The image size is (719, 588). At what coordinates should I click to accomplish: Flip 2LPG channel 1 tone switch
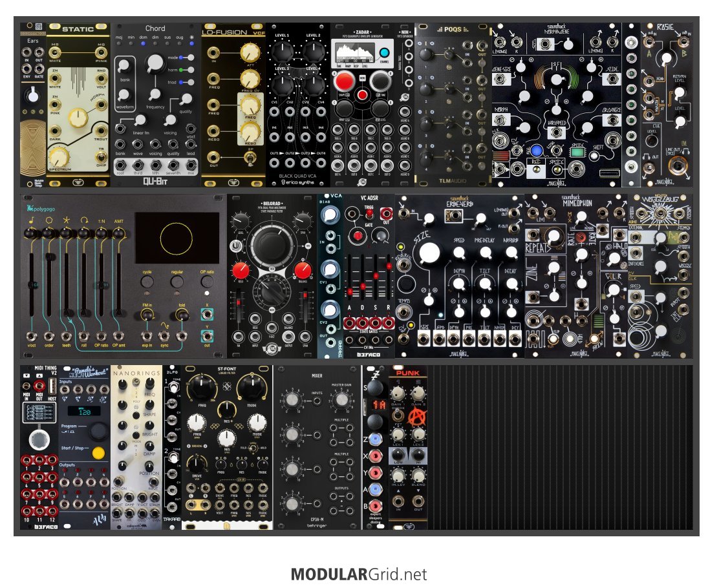click(173, 388)
